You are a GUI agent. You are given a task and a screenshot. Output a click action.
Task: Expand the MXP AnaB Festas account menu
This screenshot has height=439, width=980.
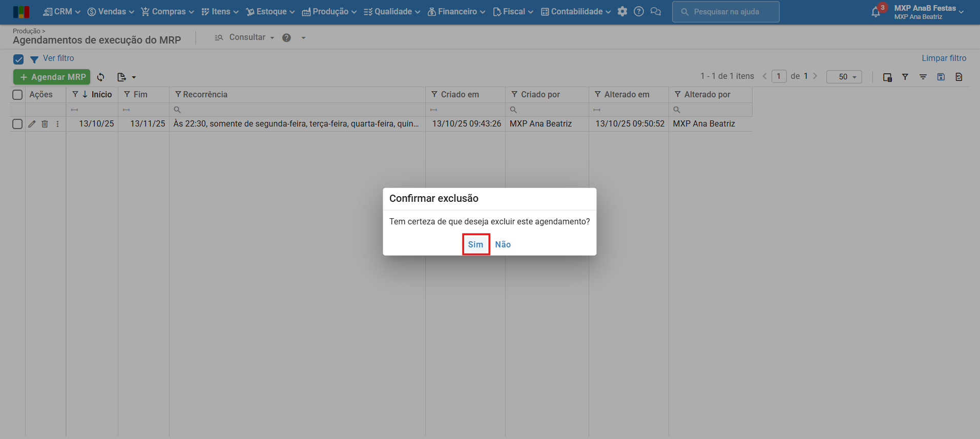(x=929, y=12)
